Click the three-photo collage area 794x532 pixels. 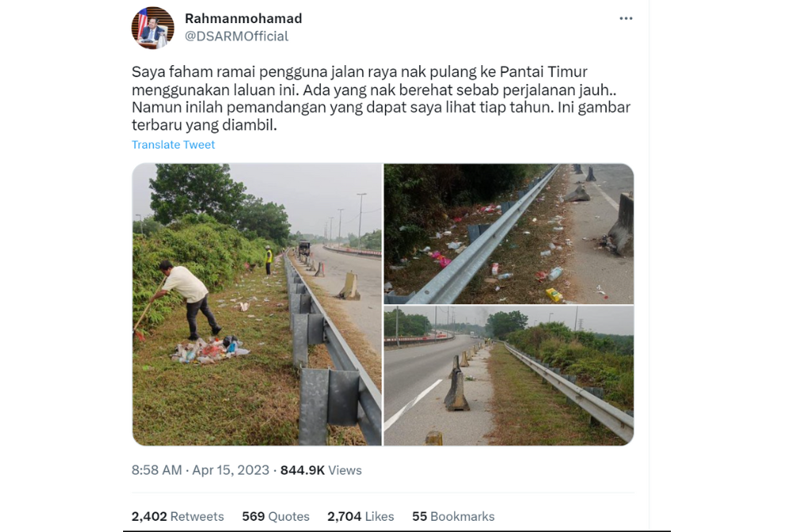point(381,305)
